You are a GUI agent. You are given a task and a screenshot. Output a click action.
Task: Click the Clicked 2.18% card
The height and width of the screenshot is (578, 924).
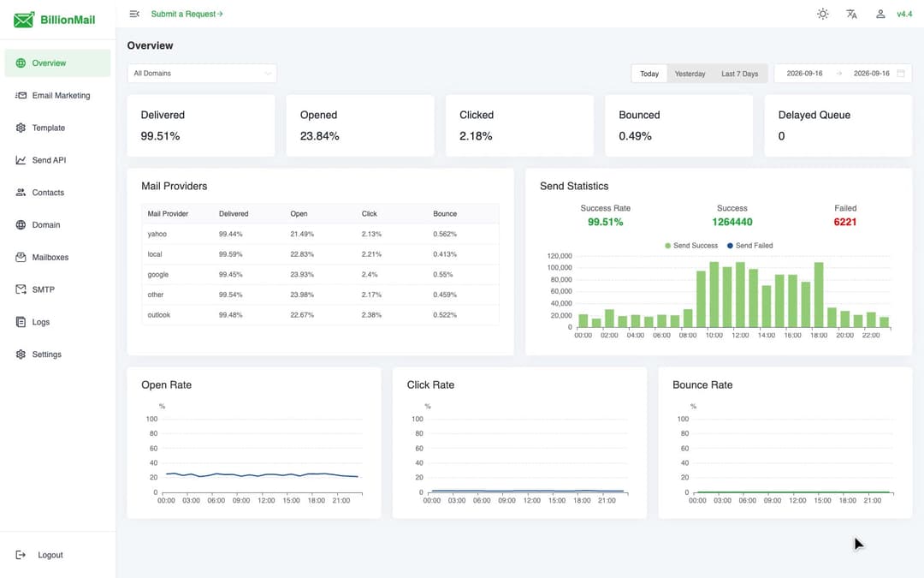pos(520,126)
